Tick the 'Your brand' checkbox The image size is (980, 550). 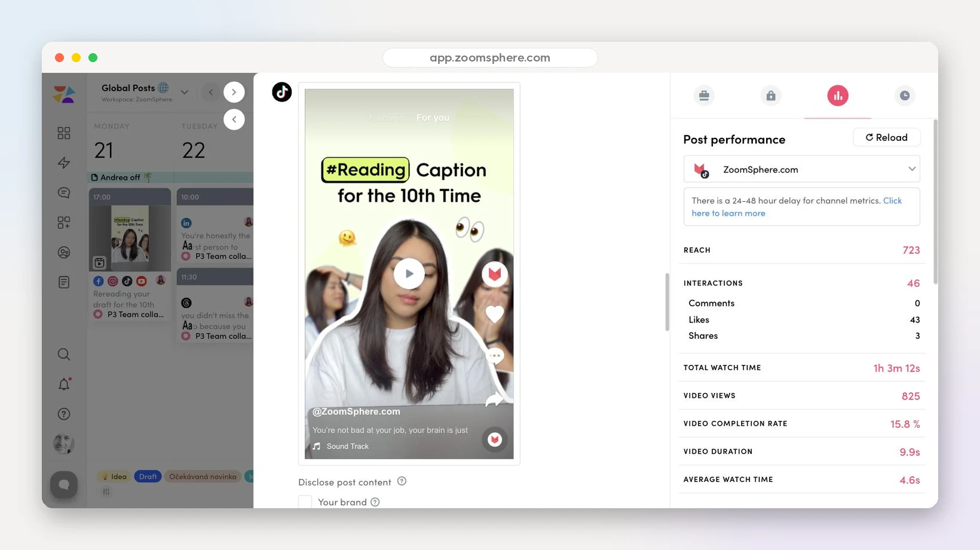(x=305, y=502)
